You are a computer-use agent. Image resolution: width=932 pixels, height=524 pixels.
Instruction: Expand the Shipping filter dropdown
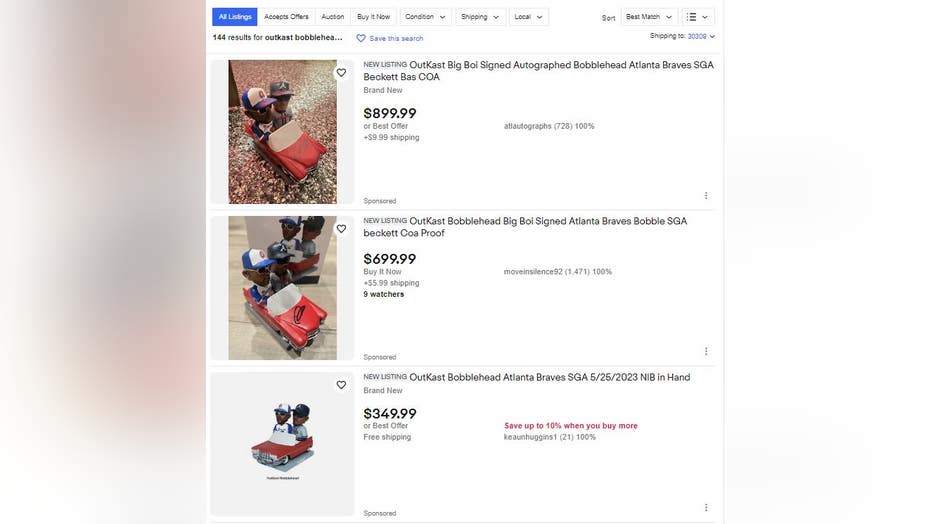pyautogui.click(x=480, y=17)
